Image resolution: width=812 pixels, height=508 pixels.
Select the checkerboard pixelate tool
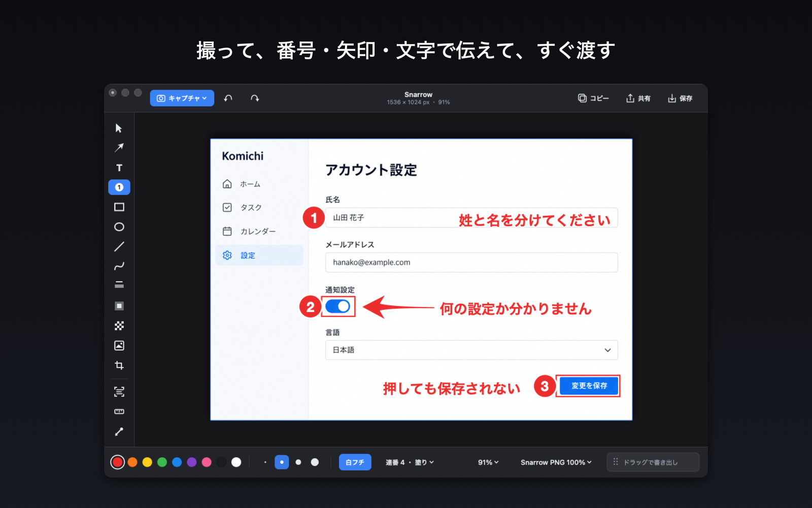(119, 326)
